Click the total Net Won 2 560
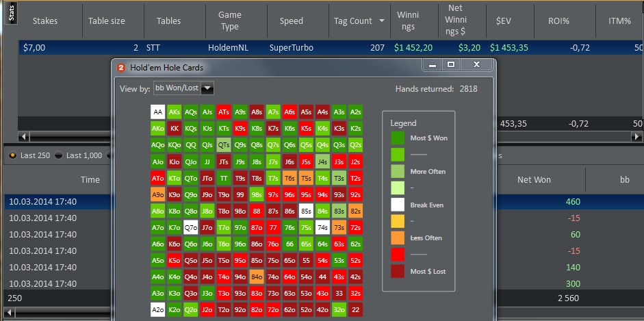Viewport: 644px width, 321px height. 569,298
